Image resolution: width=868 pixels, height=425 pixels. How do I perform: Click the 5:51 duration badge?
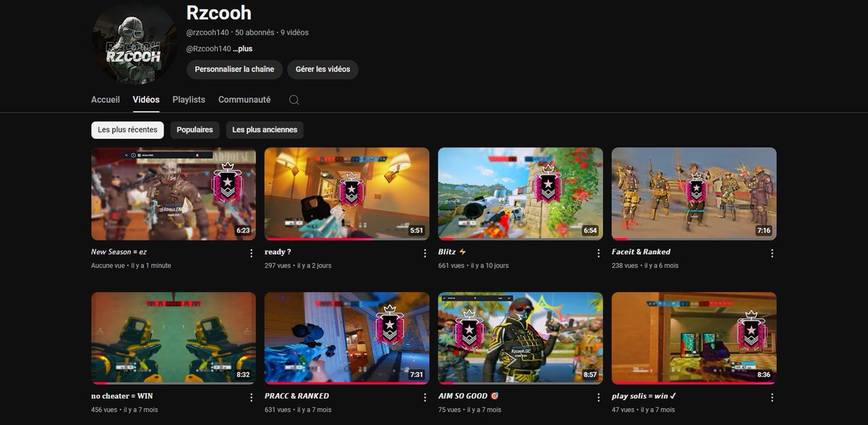click(417, 231)
